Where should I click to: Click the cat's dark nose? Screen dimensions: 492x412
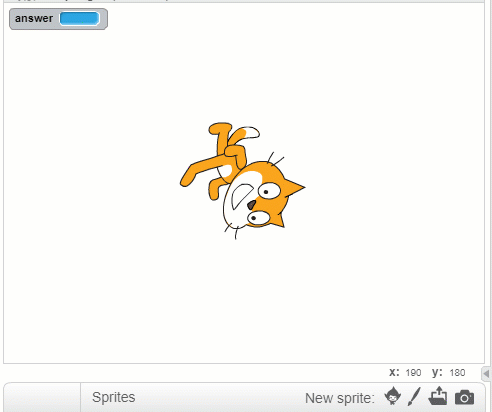[x=251, y=205]
